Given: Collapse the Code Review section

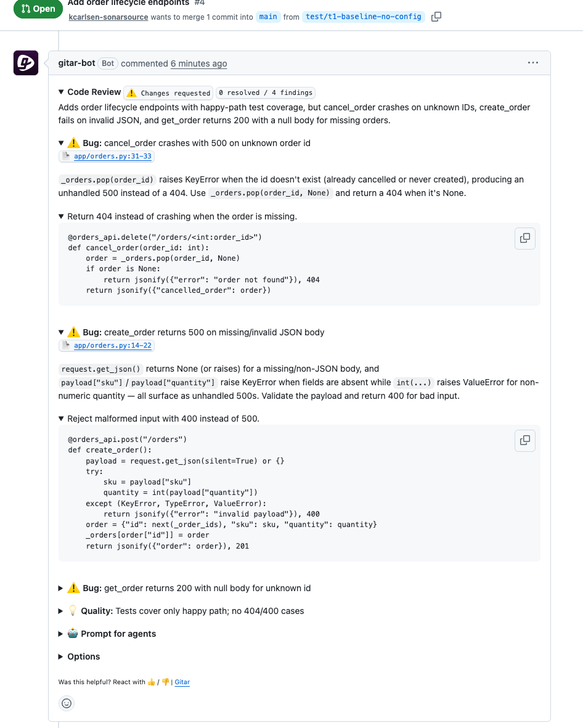Looking at the screenshot, I should (61, 92).
